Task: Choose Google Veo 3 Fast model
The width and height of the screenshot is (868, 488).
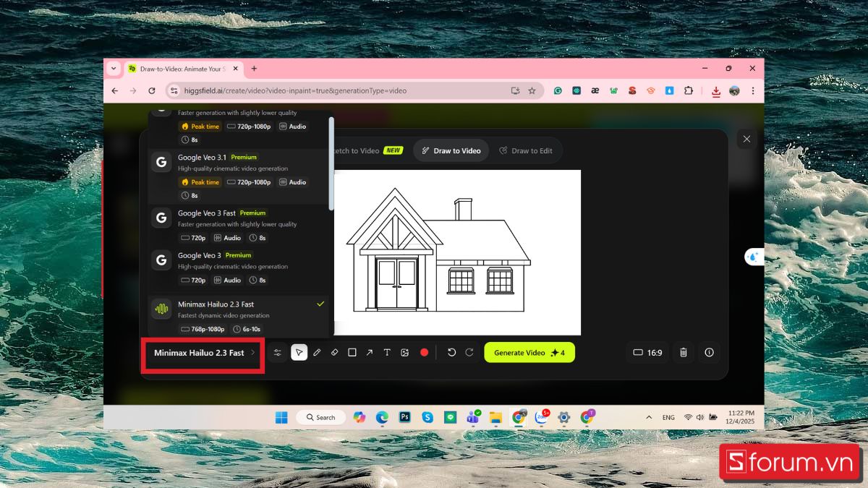Action: click(239, 226)
